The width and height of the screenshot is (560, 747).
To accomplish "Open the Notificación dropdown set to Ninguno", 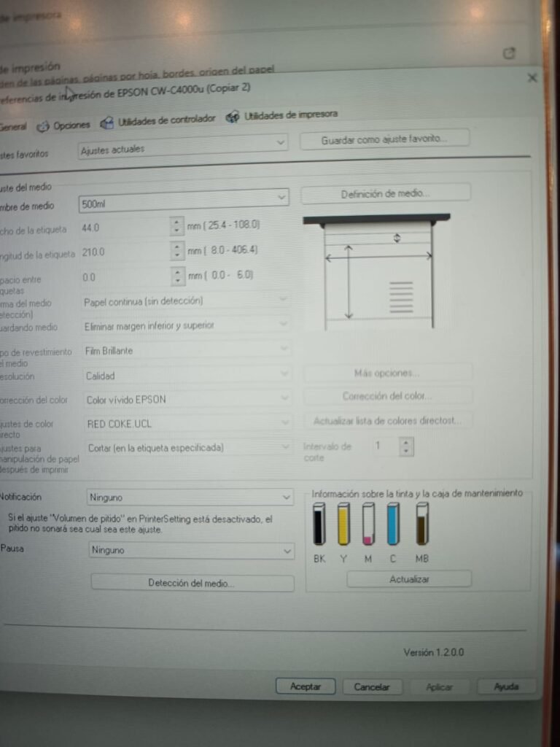I will 190,498.
